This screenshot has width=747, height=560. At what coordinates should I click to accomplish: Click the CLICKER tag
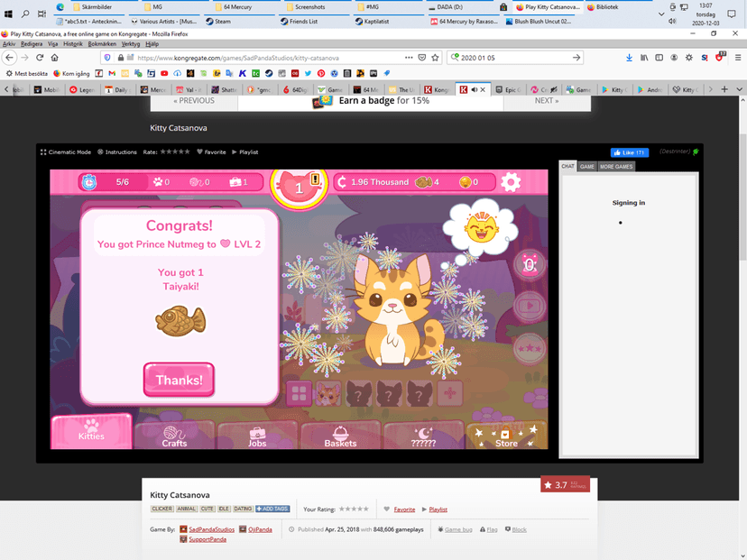162,509
